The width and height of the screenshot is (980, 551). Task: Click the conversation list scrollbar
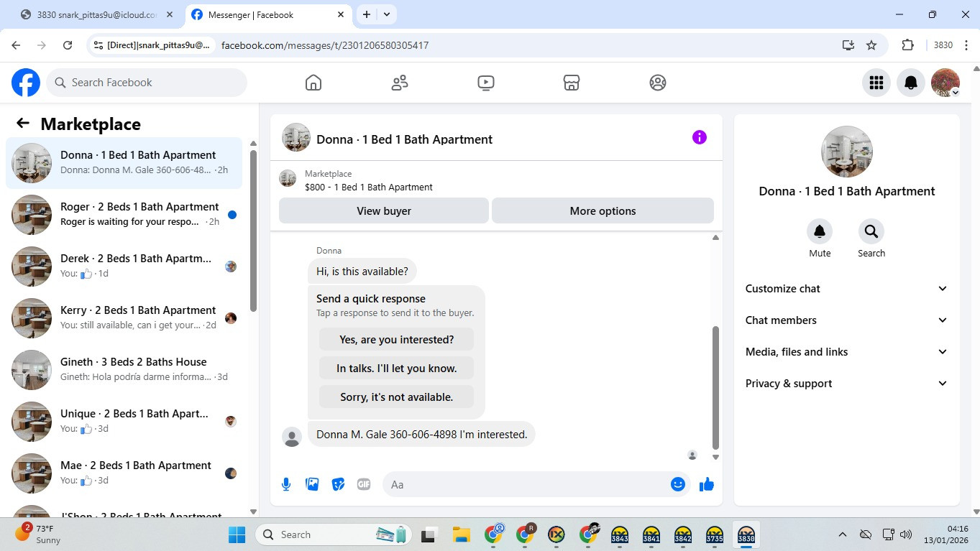click(x=253, y=230)
